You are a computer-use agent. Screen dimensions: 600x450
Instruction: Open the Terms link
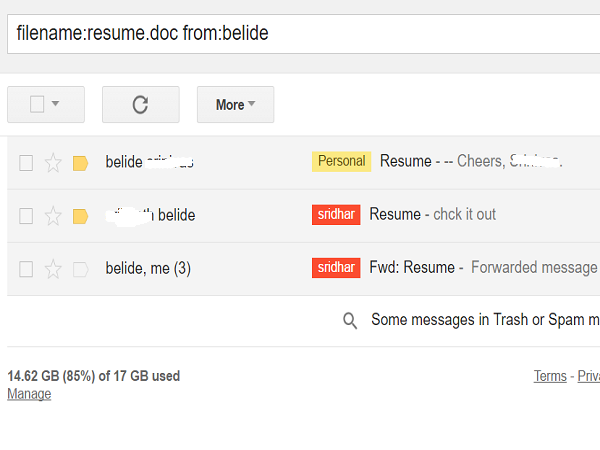coord(550,376)
